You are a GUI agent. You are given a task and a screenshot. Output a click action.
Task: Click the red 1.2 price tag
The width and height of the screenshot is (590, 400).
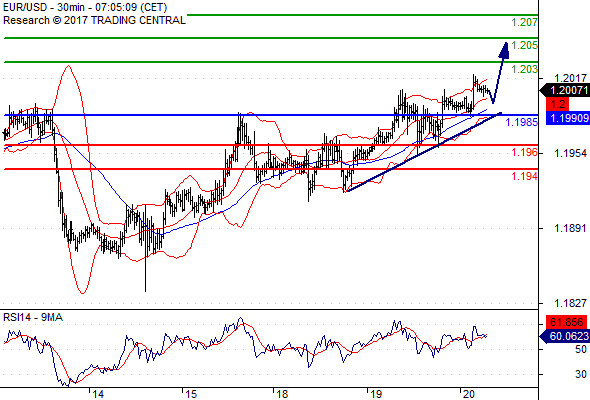pos(558,104)
